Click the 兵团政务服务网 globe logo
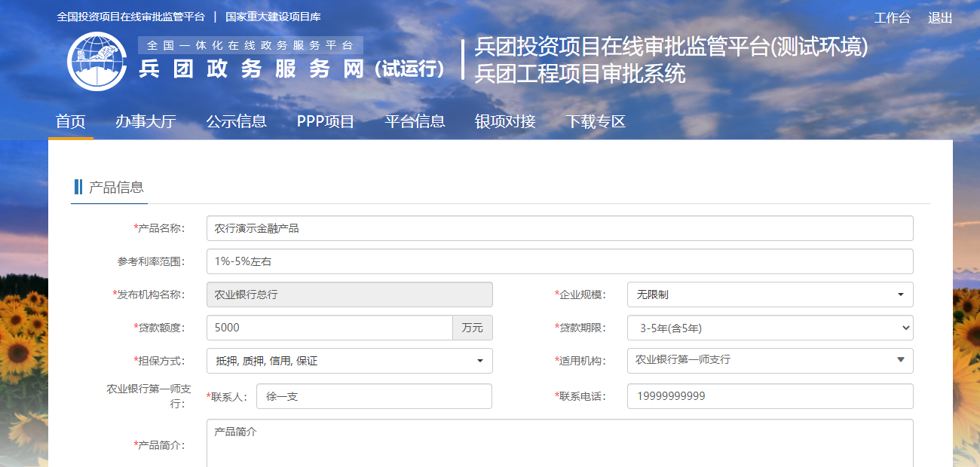Viewport: 980px width, 467px height. 97,62
